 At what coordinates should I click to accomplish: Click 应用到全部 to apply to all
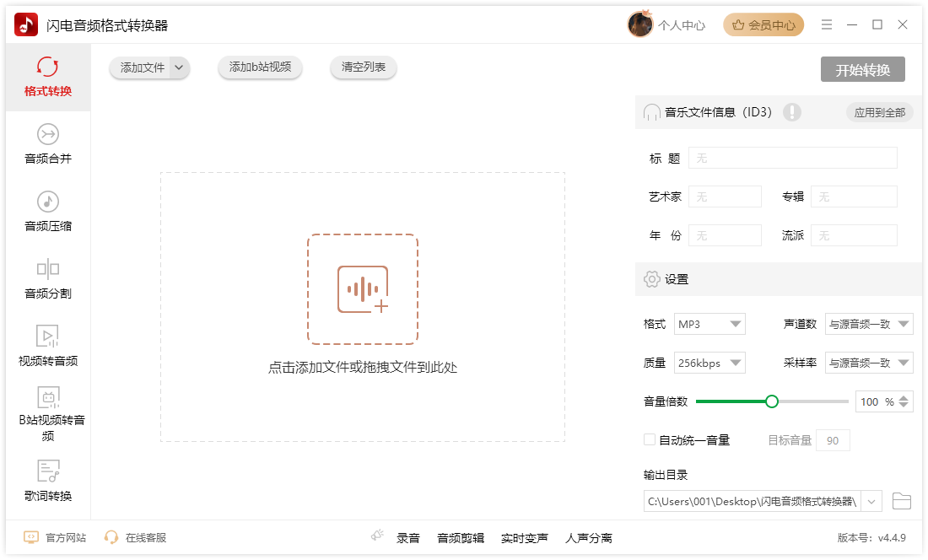point(879,111)
